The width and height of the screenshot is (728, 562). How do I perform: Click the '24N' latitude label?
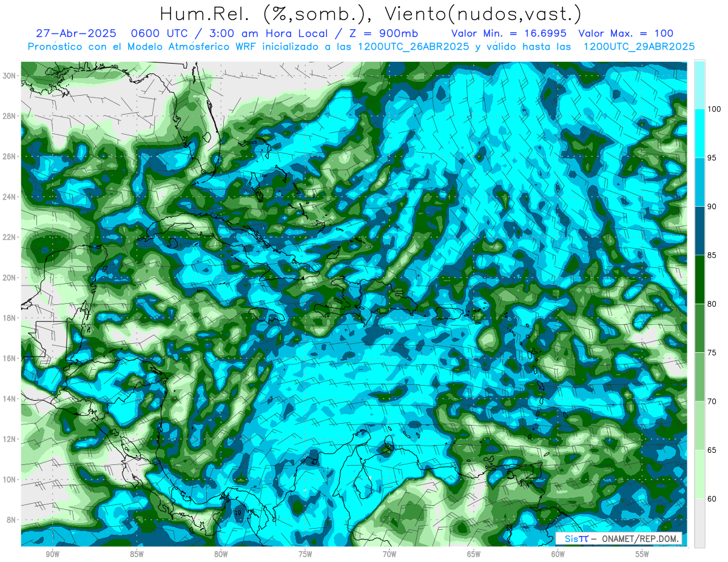pos(10,196)
